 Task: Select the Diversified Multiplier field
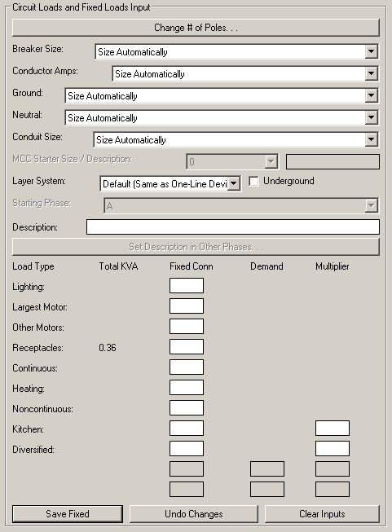(x=333, y=449)
